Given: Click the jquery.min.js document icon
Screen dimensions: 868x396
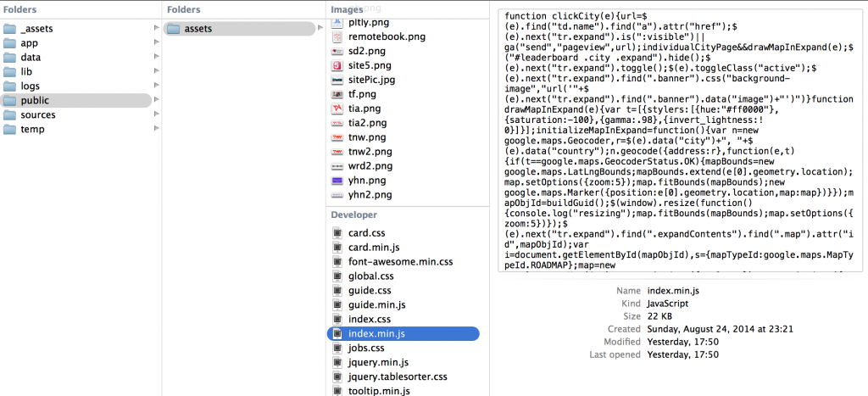Looking at the screenshot, I should pos(337,362).
